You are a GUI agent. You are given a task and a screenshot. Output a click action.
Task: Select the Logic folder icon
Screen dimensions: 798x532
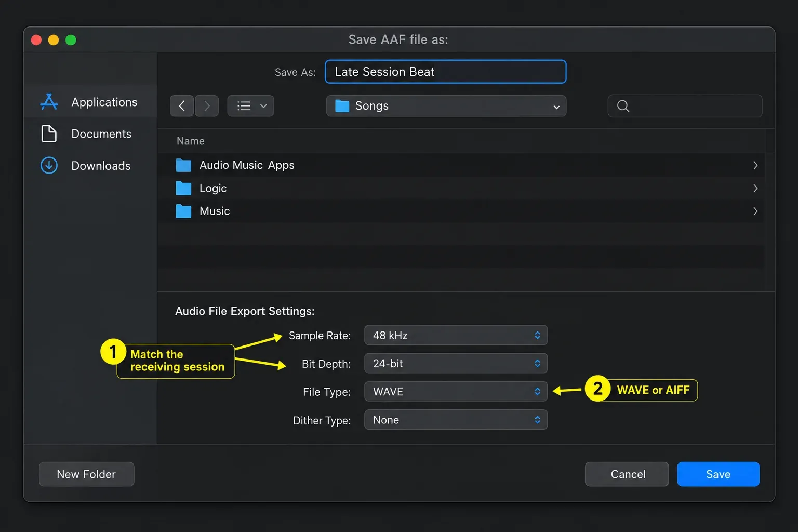coord(183,188)
